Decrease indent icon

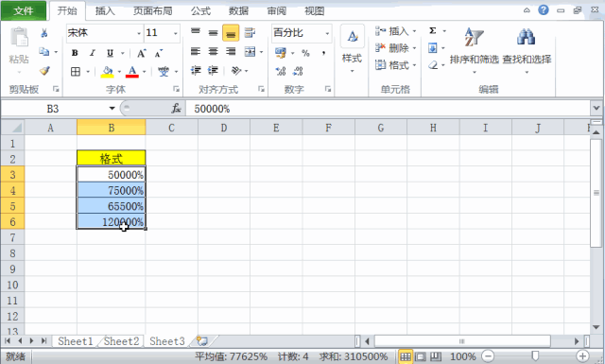[x=196, y=70]
